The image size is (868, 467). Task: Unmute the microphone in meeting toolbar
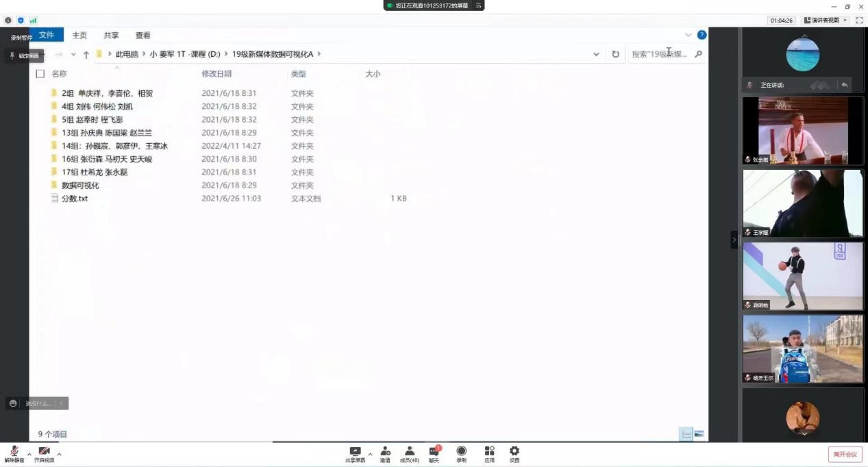pos(14,454)
